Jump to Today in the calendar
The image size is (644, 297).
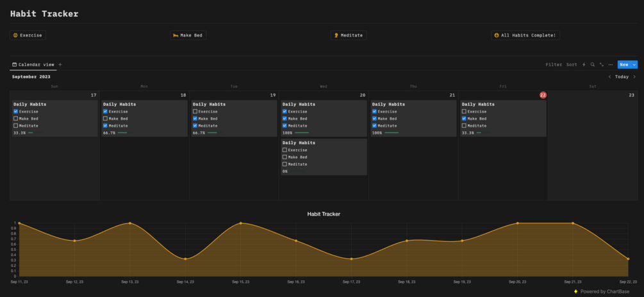622,77
